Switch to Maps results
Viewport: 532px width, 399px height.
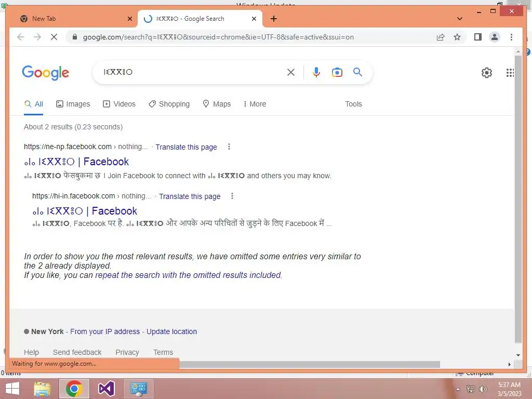point(217,104)
